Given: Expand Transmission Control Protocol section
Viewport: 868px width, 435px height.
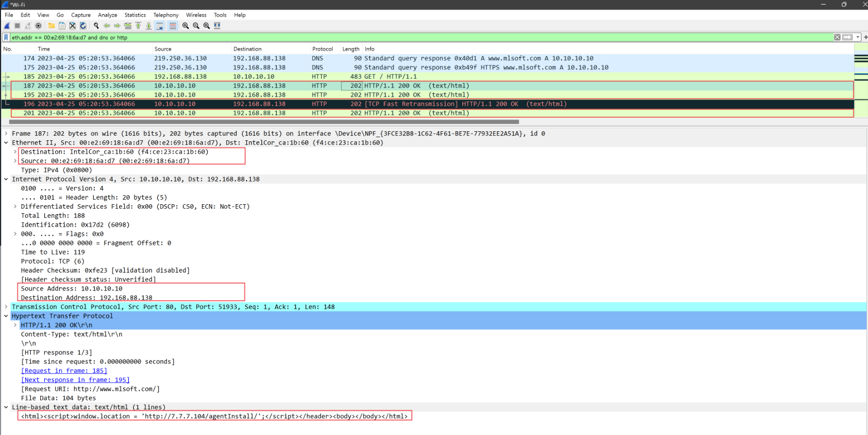Looking at the screenshot, I should click(6, 307).
